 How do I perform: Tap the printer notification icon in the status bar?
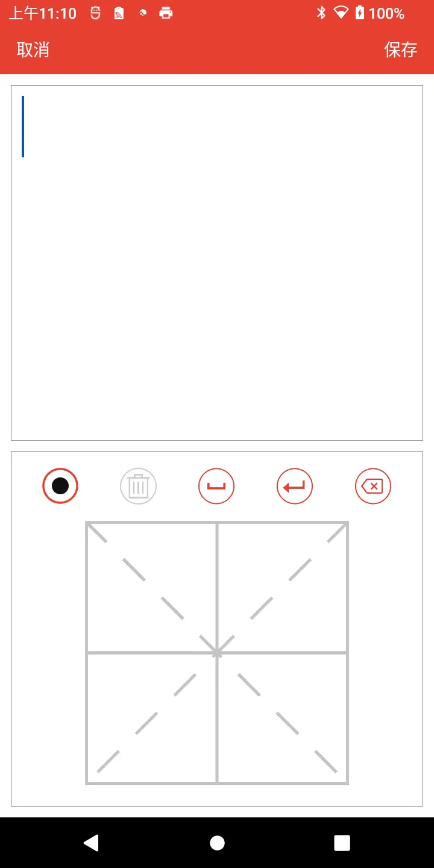pyautogui.click(x=166, y=13)
